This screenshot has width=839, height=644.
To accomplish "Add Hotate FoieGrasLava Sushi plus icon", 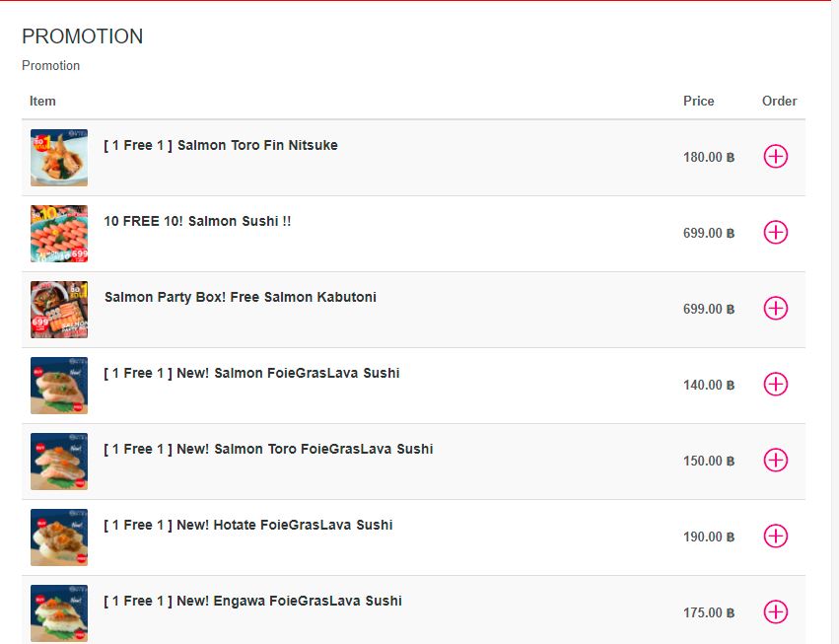I will [776, 536].
